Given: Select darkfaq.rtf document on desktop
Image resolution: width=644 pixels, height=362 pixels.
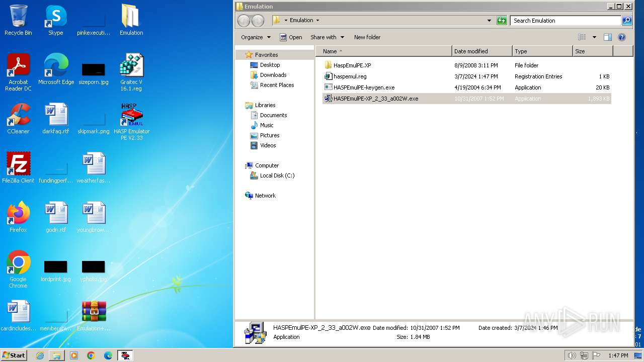Looking at the screenshot, I should click(x=56, y=119).
